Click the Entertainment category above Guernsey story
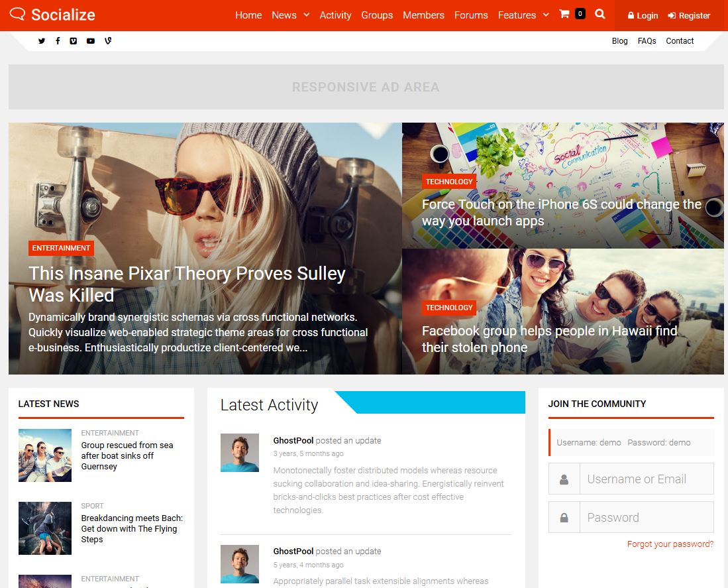The image size is (728, 588). pyautogui.click(x=110, y=433)
